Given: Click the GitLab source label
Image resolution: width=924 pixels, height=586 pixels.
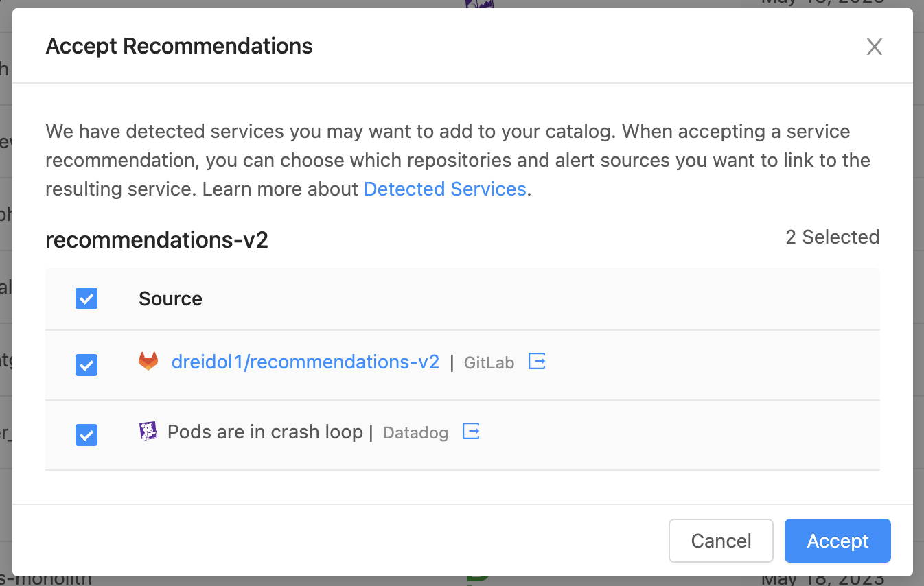Looking at the screenshot, I should pyautogui.click(x=489, y=363).
